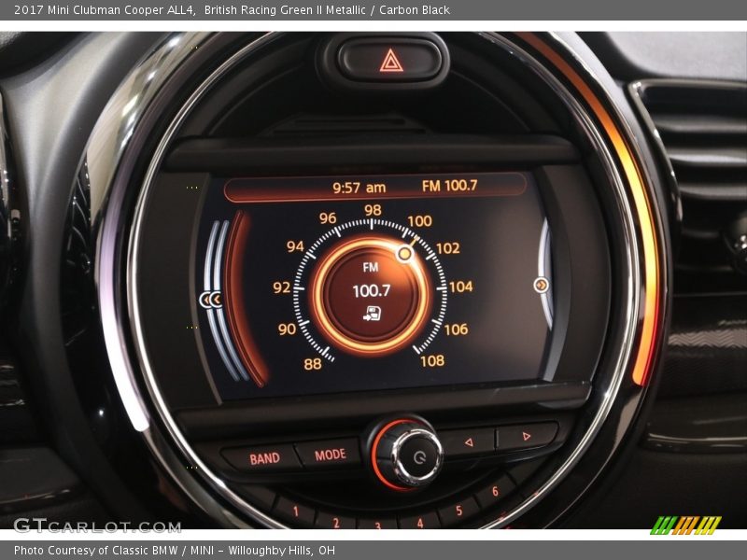747x560 pixels.
Task: Open the right side panel chevron
Action: (x=541, y=285)
